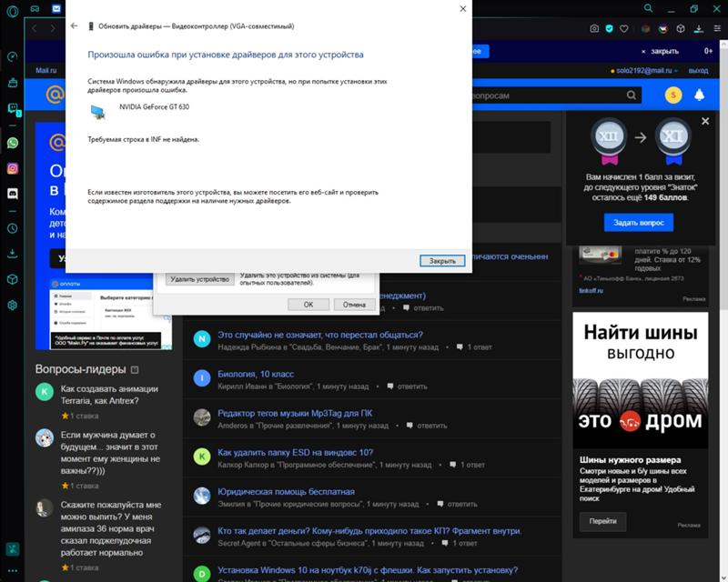The width and height of the screenshot is (728, 582).
Task: Open History clock icon in sidebar
Action: [13, 228]
